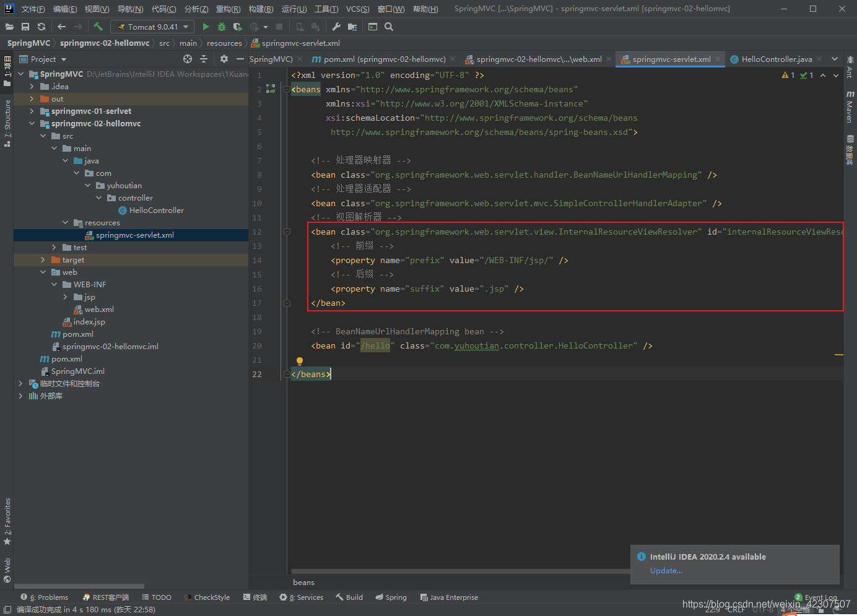Open the Problems tool window

(x=45, y=597)
